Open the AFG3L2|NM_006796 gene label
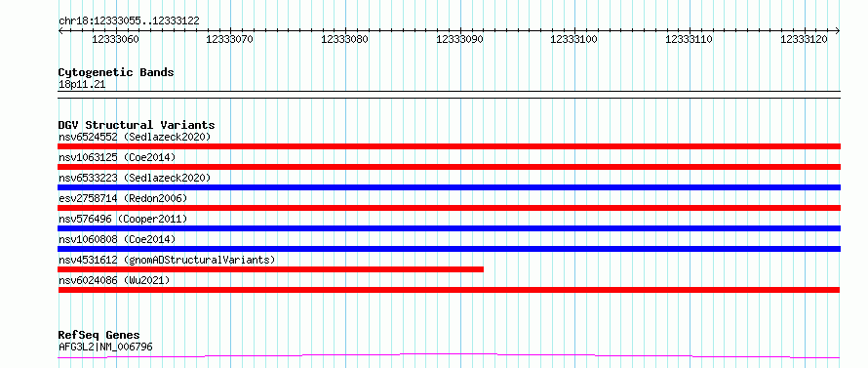The height and width of the screenshot is (368, 868). point(105,348)
